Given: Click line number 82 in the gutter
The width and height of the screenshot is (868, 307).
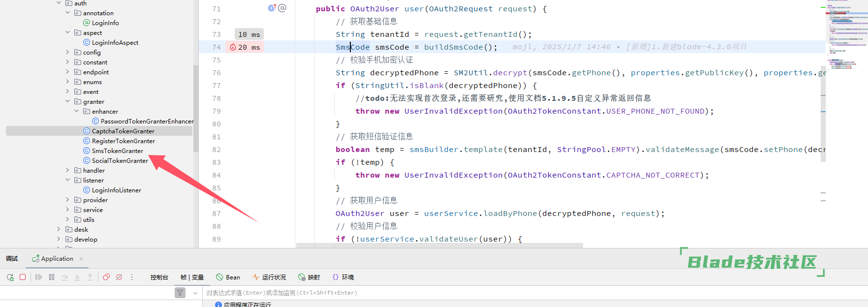Looking at the screenshot, I should coord(217,150).
